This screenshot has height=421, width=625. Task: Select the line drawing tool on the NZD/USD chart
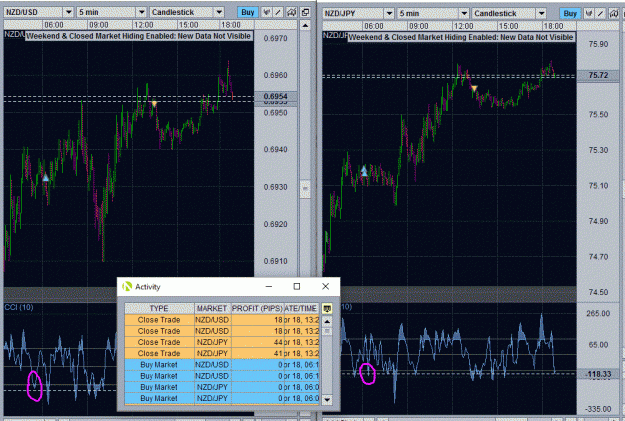[x=278, y=12]
